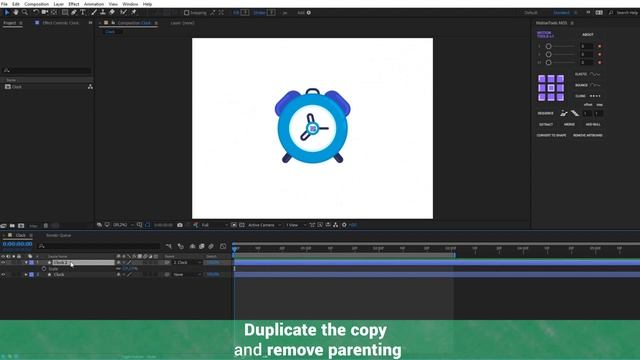This screenshot has height=360, width=640.
Task: Click the first MotionTools slider knob
Action: tap(549, 47)
